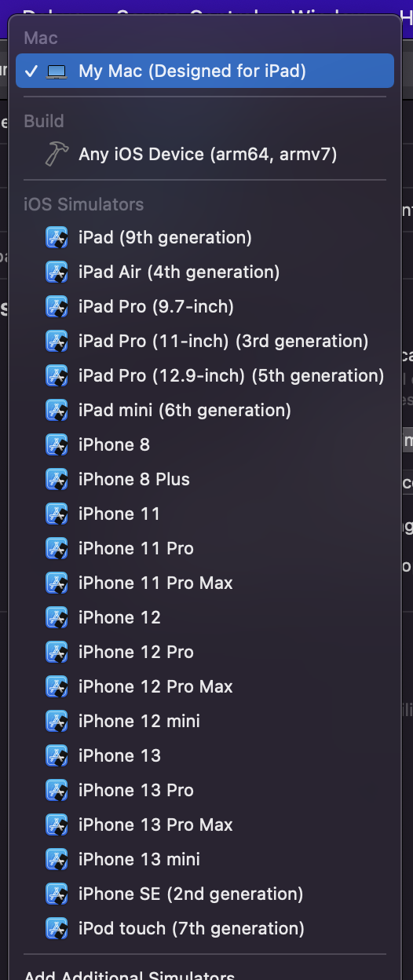Screen dimensions: 413x980
Task: Click simulator icon beside iPad (9th generation)
Action: [57, 237]
